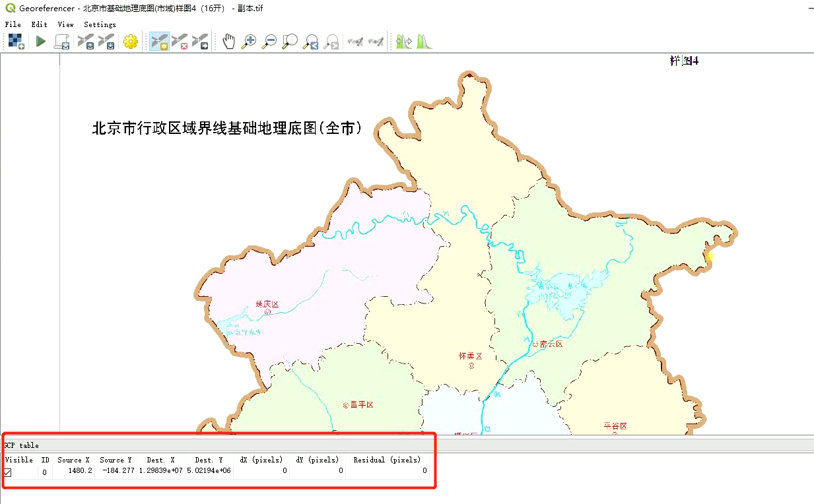Toggle Visible checkbox for GCP 0
This screenshot has height=504, width=814.
7,472
